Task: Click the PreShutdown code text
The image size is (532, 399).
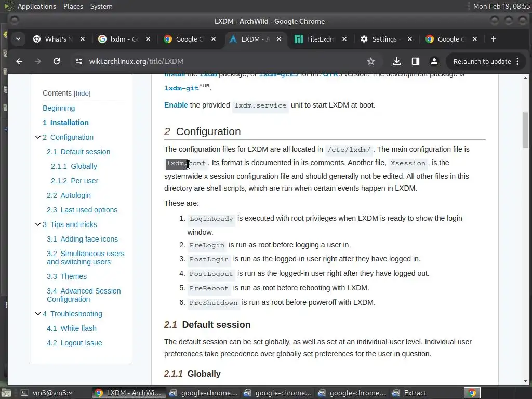Action: (x=214, y=303)
